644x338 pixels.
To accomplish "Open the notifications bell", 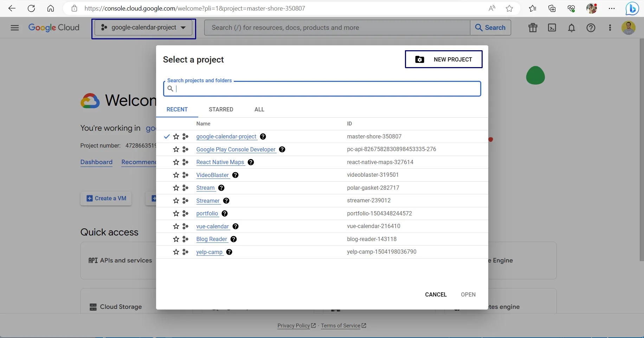I will pyautogui.click(x=572, y=28).
